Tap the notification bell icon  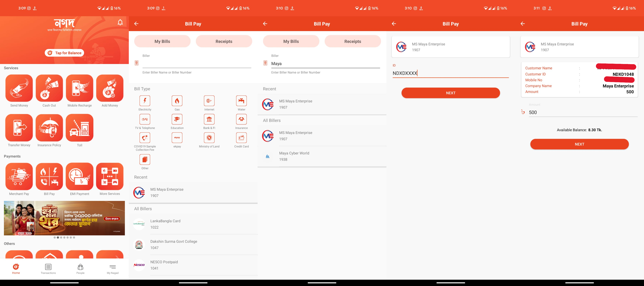coord(120,23)
